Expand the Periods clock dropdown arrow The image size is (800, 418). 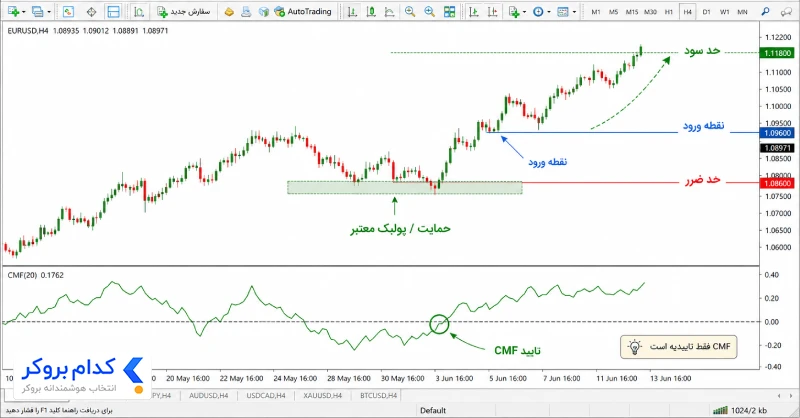pyautogui.click(x=549, y=12)
